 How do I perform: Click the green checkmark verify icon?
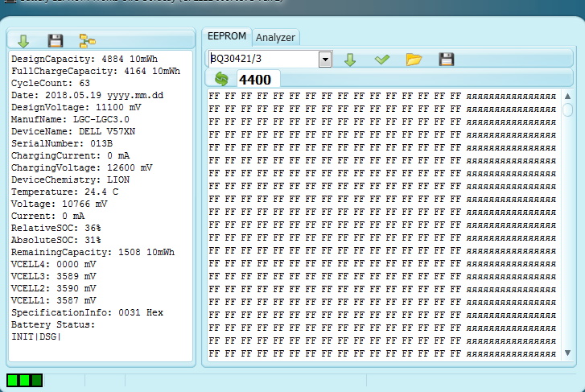pyautogui.click(x=382, y=60)
